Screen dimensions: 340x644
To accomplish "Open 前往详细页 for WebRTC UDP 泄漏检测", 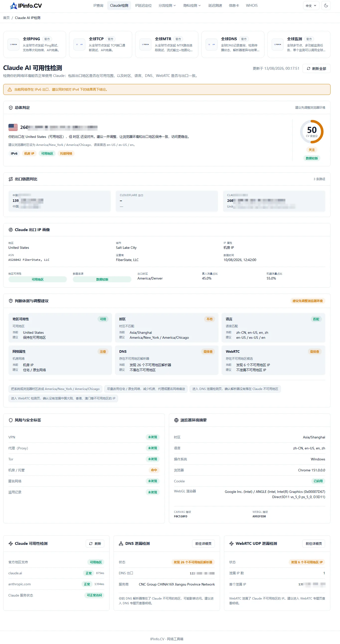I will (314, 544).
